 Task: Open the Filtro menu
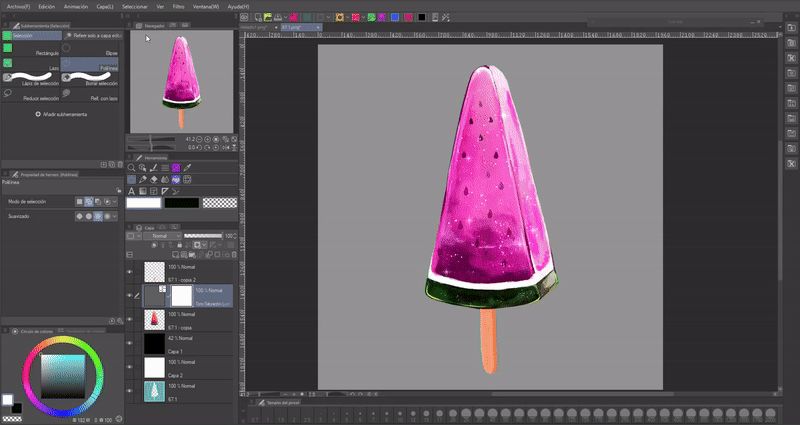[x=177, y=6]
